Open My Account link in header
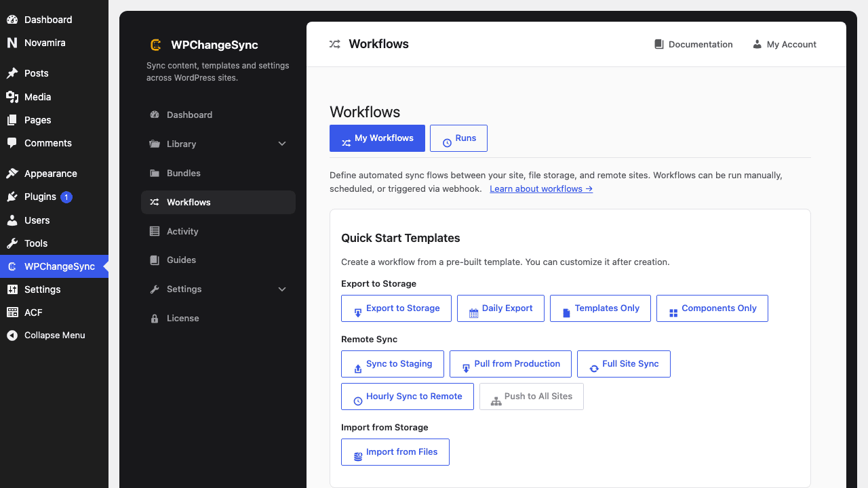 point(785,44)
